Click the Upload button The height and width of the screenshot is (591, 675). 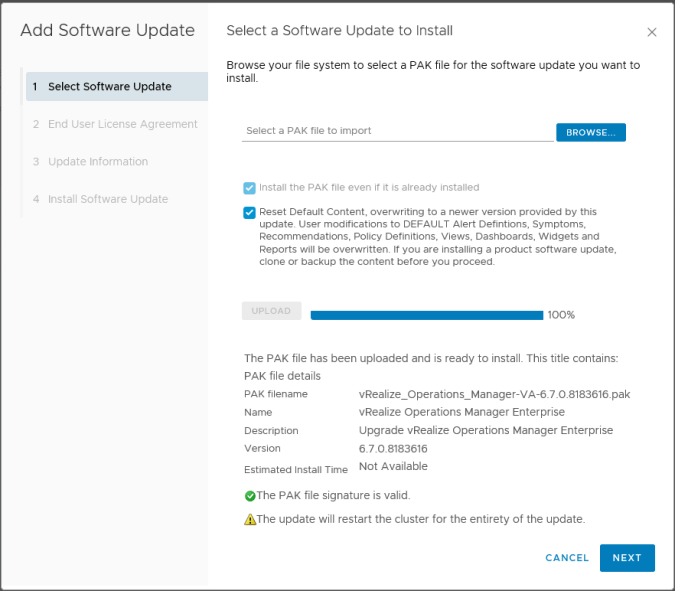(x=271, y=311)
